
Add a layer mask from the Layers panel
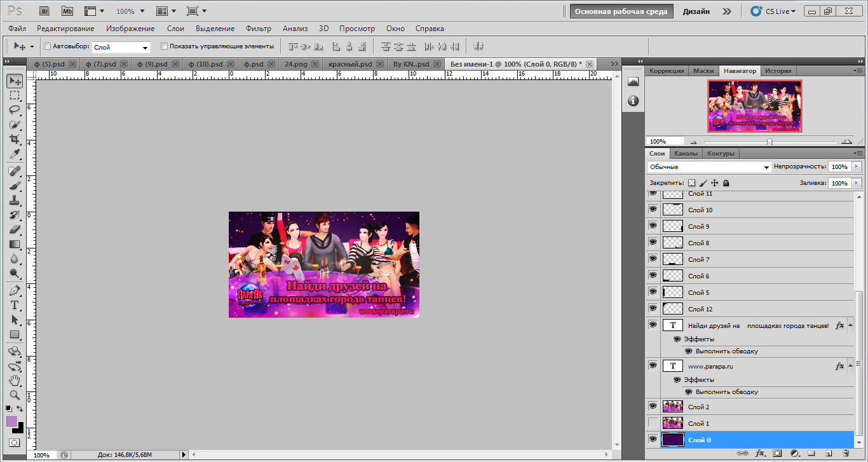776,454
